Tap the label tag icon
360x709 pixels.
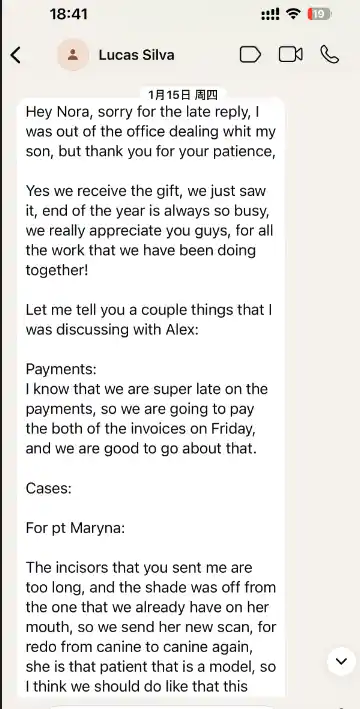(250, 55)
